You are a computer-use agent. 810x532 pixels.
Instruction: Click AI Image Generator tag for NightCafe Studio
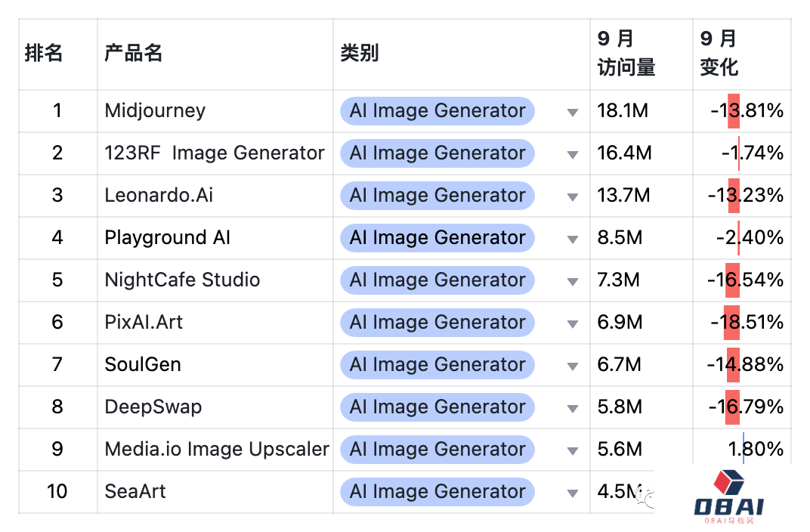437,280
